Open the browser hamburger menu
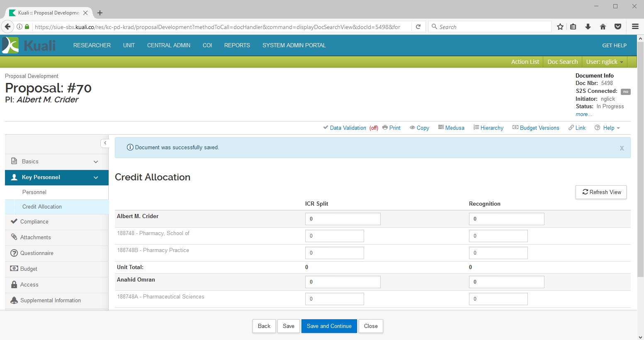 coord(635,27)
